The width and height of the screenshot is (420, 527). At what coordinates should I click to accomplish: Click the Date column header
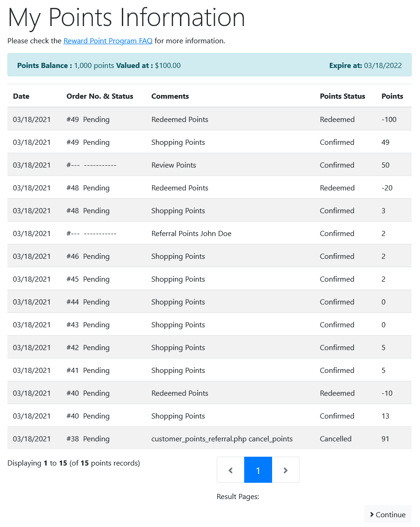[21, 96]
